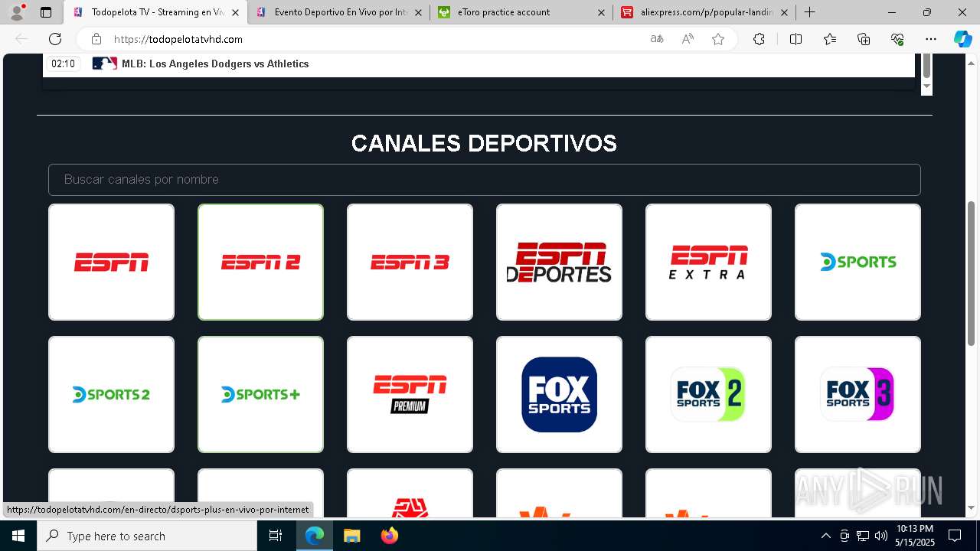
Task: Open the Windows Start menu
Action: [x=18, y=536]
